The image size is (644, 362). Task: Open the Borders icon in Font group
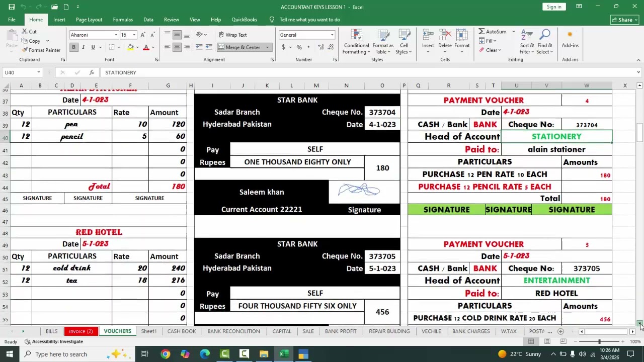click(112, 47)
